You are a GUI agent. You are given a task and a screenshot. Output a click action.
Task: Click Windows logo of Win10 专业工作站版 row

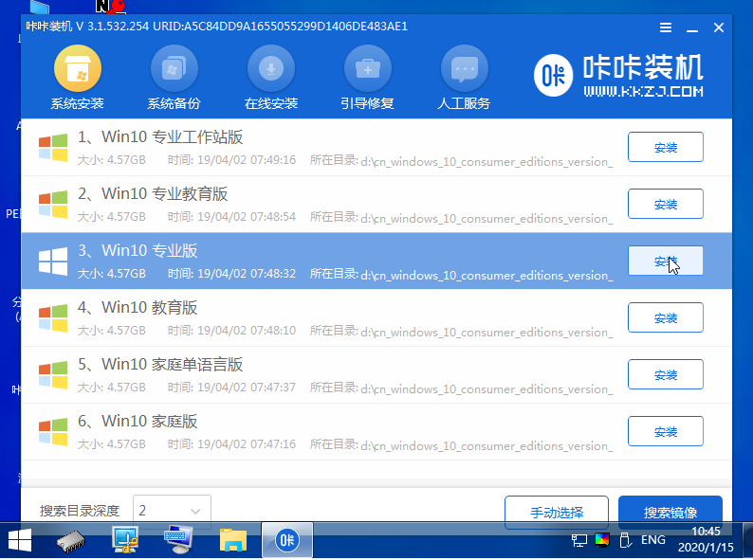[53, 147]
